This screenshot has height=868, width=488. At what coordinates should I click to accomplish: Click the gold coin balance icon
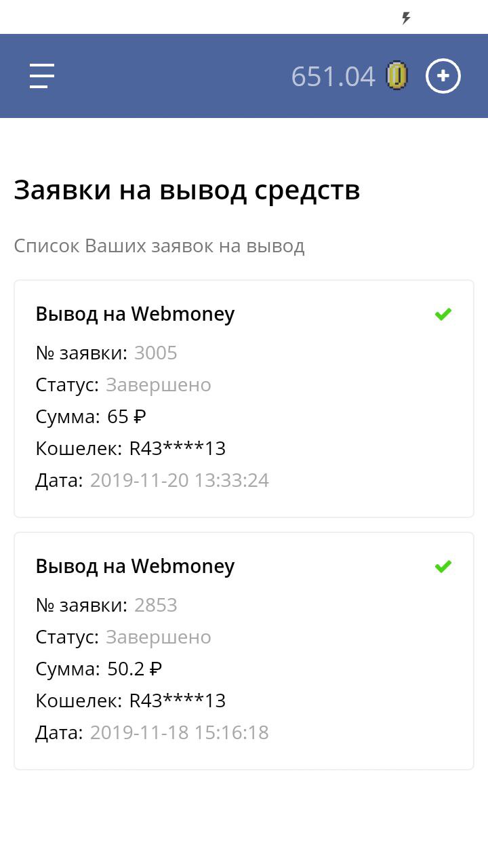[x=397, y=75]
